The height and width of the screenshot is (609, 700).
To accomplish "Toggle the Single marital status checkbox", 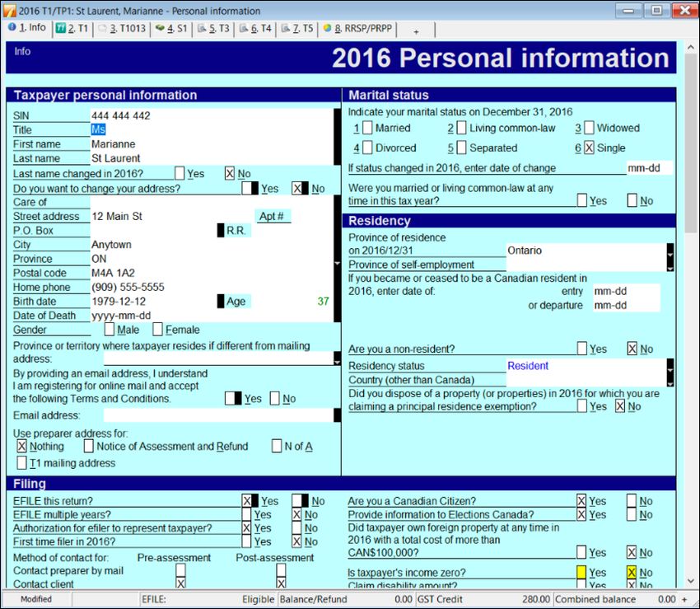I will pyautogui.click(x=590, y=148).
